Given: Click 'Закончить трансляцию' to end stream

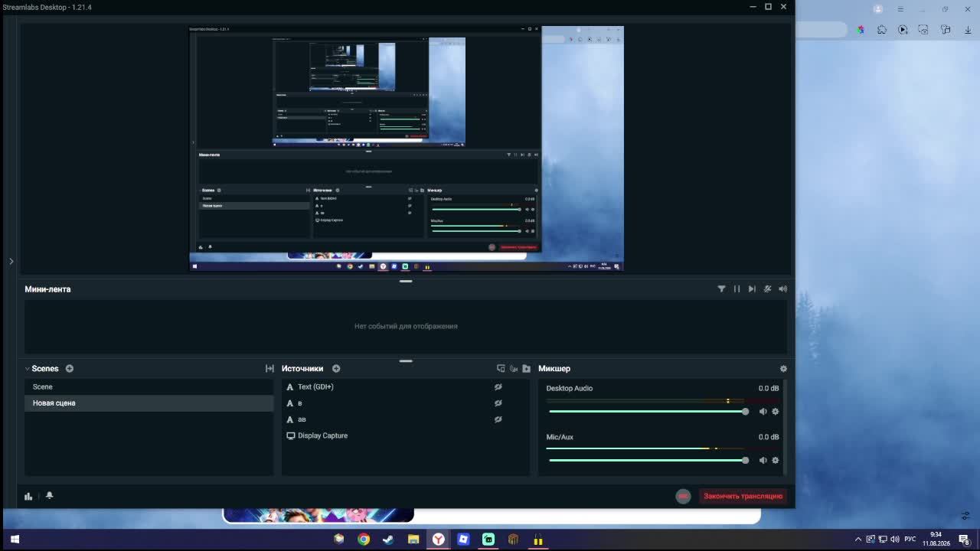Looking at the screenshot, I should click(x=743, y=496).
